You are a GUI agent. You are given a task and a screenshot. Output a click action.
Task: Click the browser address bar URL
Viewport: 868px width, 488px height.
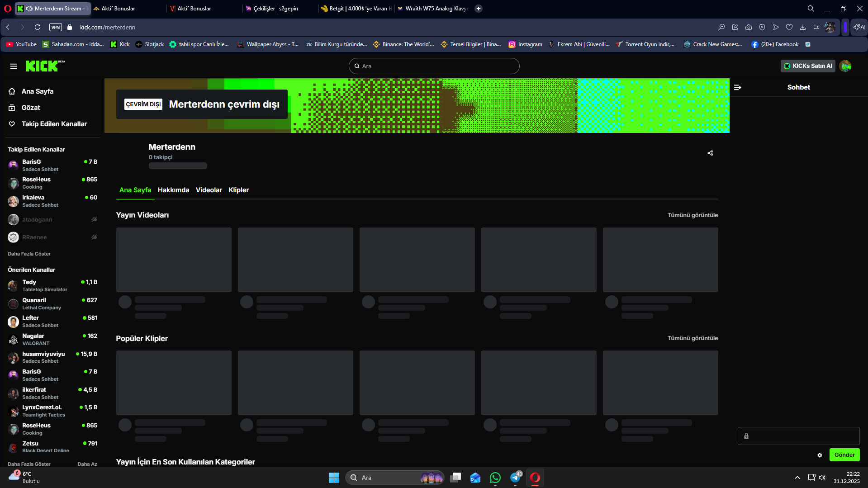click(108, 27)
